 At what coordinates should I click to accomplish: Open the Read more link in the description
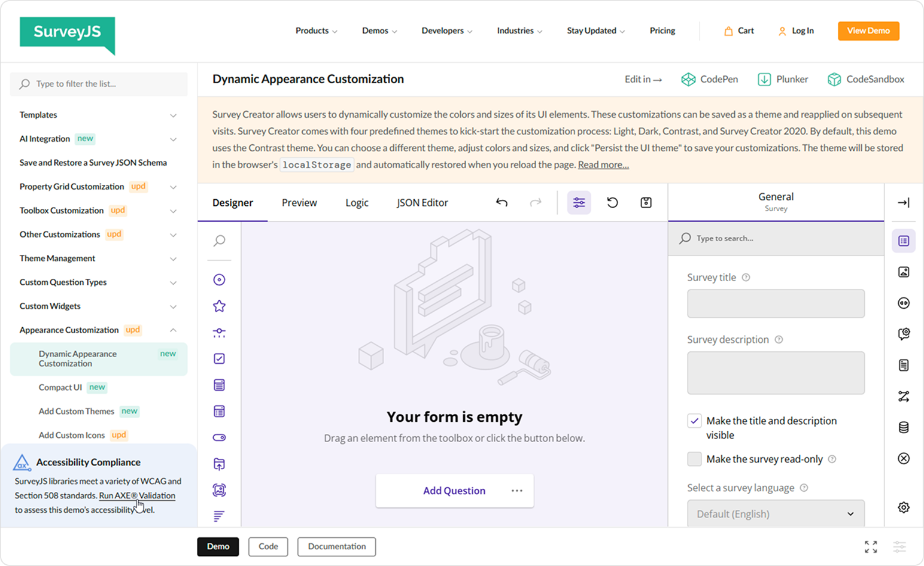click(603, 165)
